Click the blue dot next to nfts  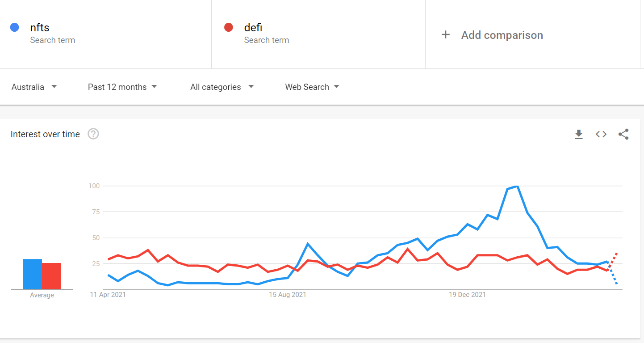click(14, 28)
